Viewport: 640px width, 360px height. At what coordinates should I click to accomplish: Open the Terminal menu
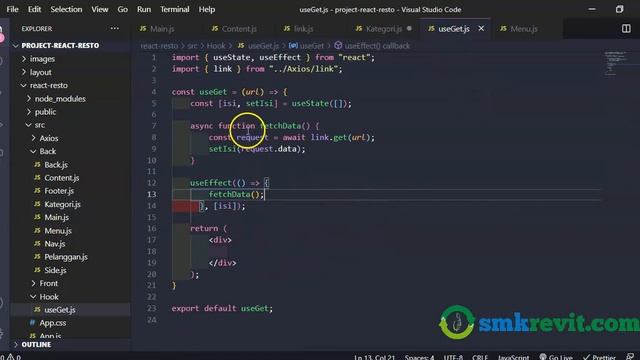pyautogui.click(x=174, y=9)
